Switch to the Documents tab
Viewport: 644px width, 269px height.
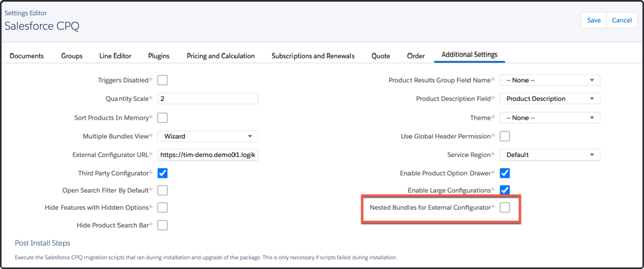27,56
